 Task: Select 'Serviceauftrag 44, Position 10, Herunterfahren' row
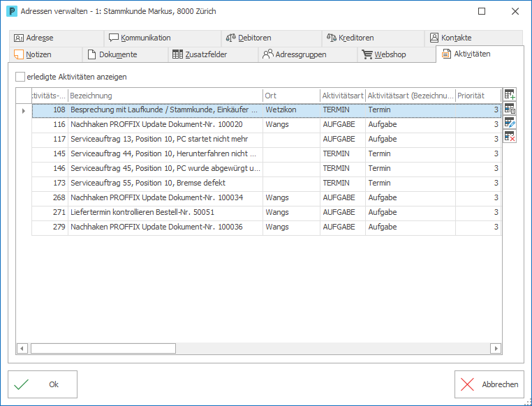click(266, 154)
